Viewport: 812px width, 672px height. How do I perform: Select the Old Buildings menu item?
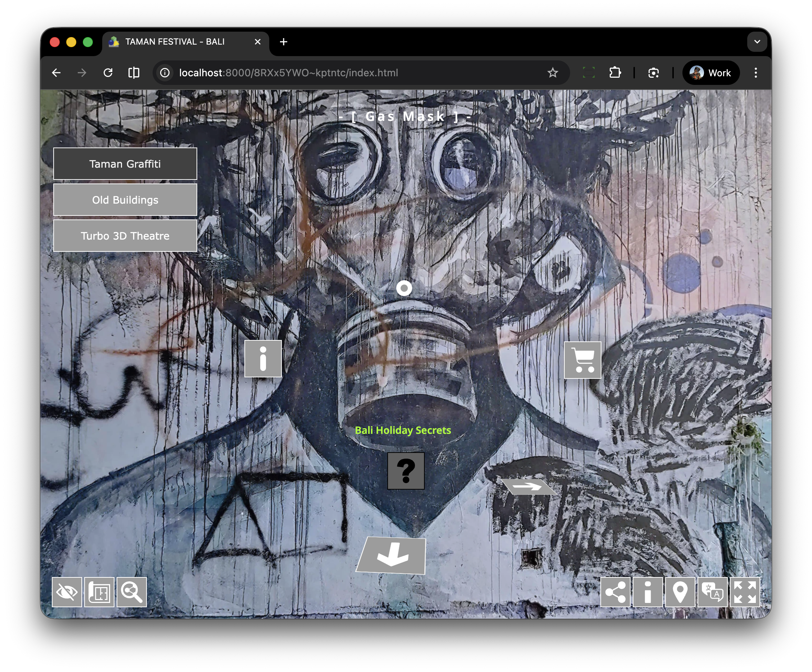point(125,200)
